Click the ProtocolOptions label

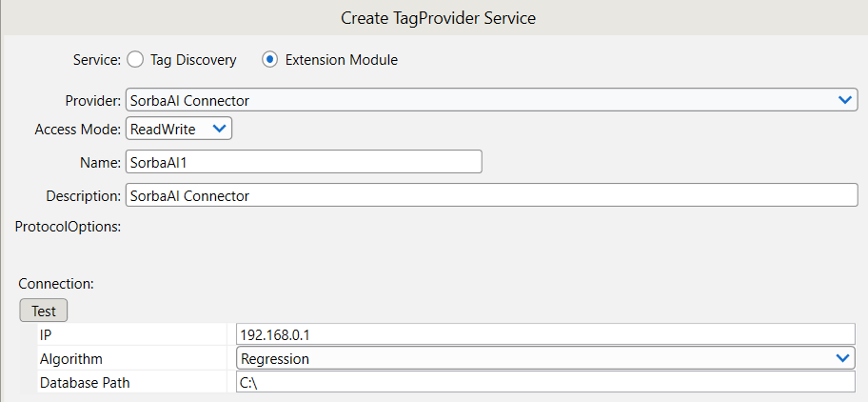pos(67,227)
